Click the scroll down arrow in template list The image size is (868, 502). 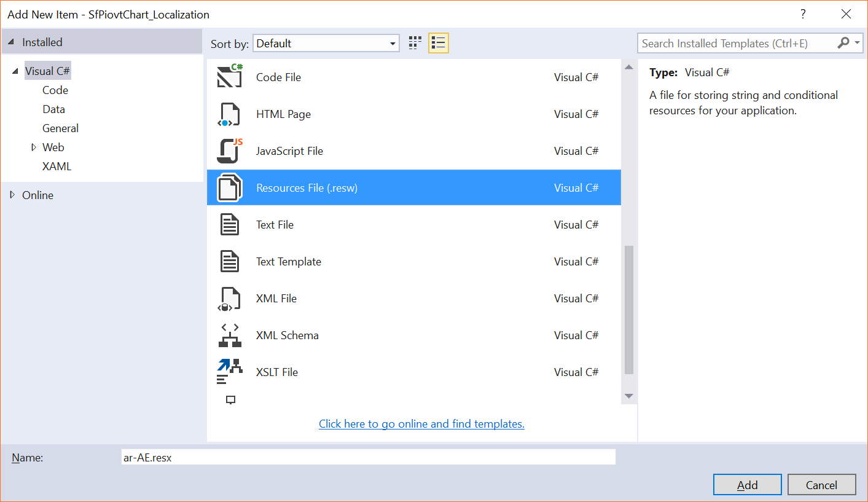[x=628, y=396]
